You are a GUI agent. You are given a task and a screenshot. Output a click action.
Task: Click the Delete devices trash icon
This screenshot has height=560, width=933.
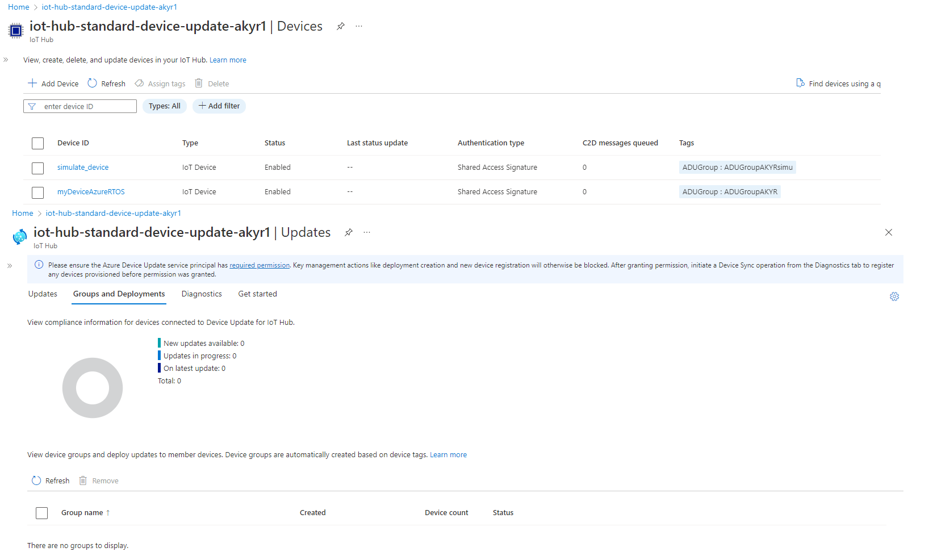coord(198,83)
